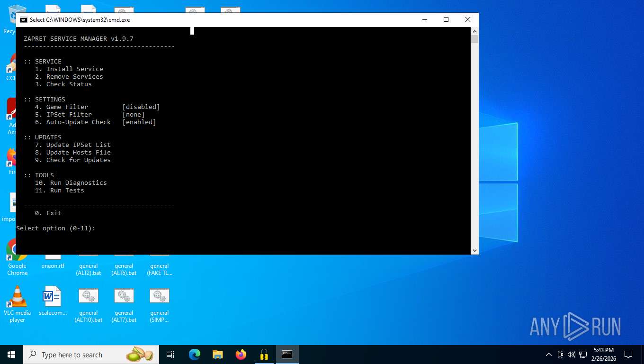Viewport: 644px width, 364px height.
Task: Select VLC media player desktop icon
Action: 17,304
